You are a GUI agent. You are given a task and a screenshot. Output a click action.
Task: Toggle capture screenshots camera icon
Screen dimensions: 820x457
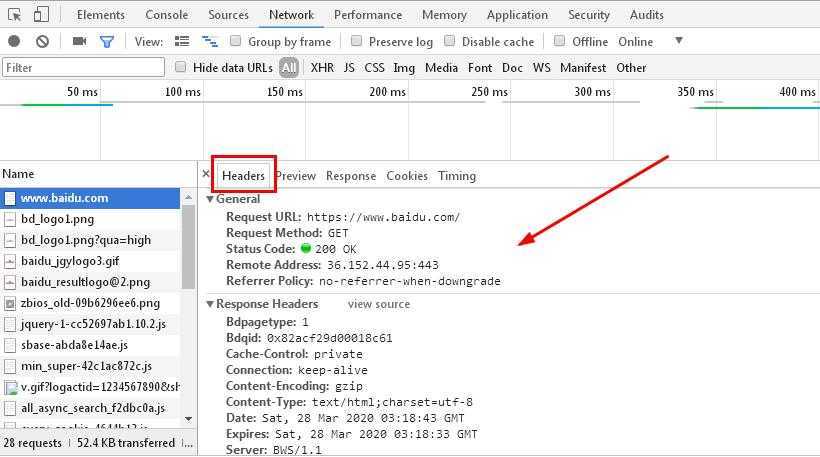pyautogui.click(x=79, y=41)
